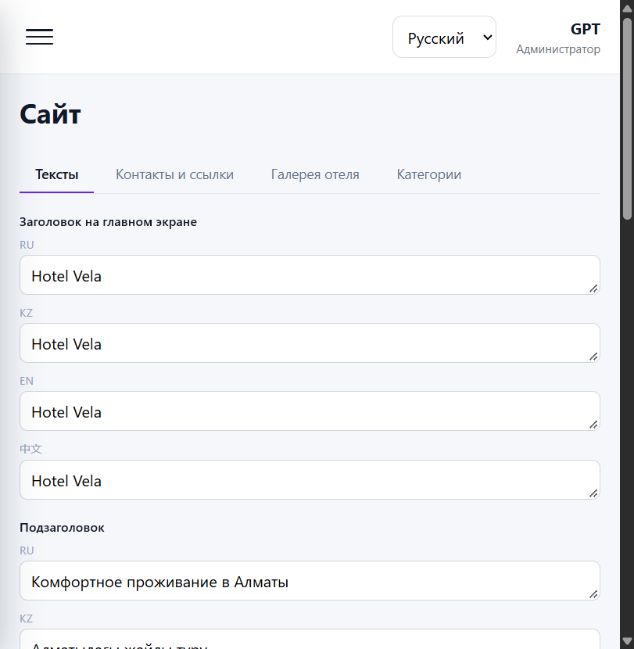
Task: Click the EN label above heading field
Action: coord(26,381)
